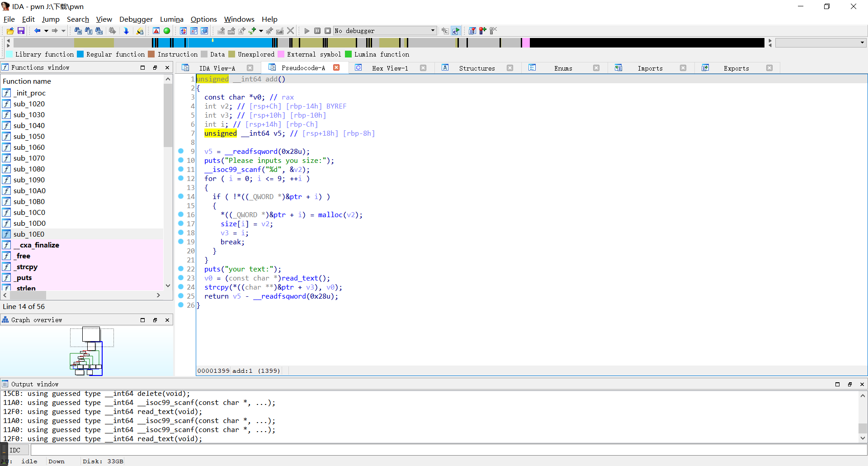Select the _strcpy function entry

(27, 267)
